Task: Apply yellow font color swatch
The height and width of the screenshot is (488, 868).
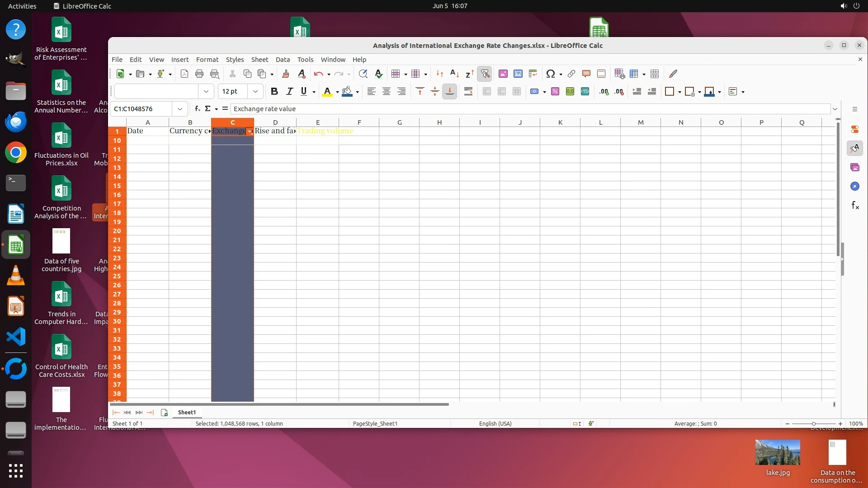Action: (327, 92)
